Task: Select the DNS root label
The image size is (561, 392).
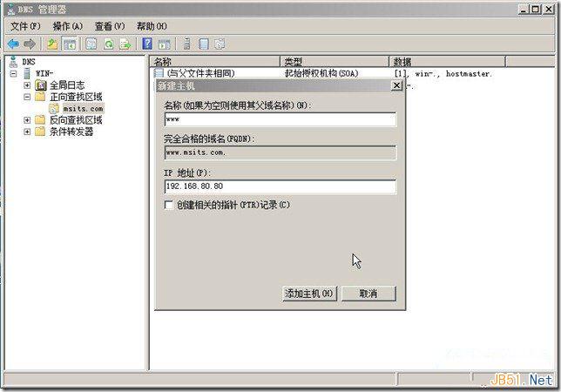Action: [29, 62]
